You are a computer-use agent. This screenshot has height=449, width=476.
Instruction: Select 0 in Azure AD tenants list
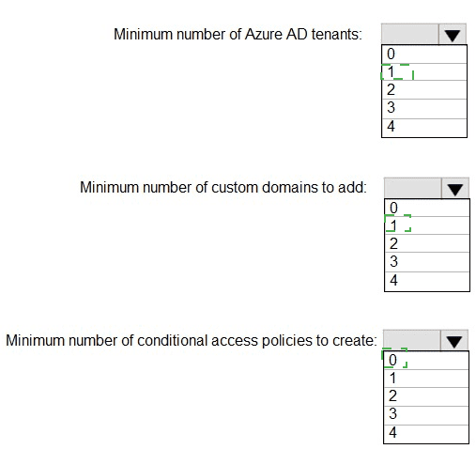(x=424, y=54)
